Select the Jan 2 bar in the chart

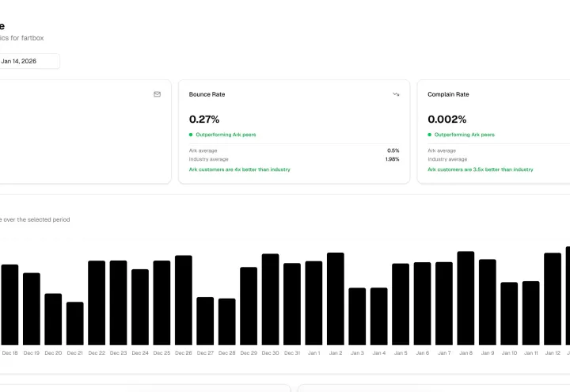coord(336,299)
